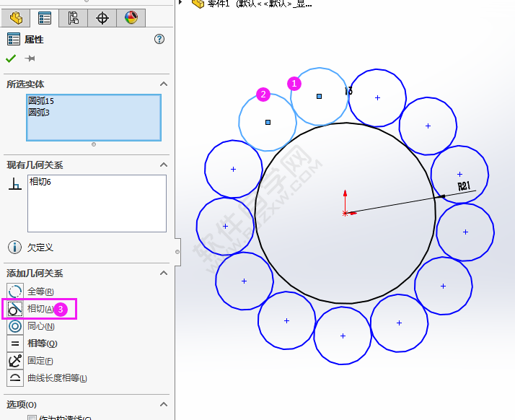Open the DisplayManager color ball tab
Viewport: 515px width, 420px height.
pos(131,18)
